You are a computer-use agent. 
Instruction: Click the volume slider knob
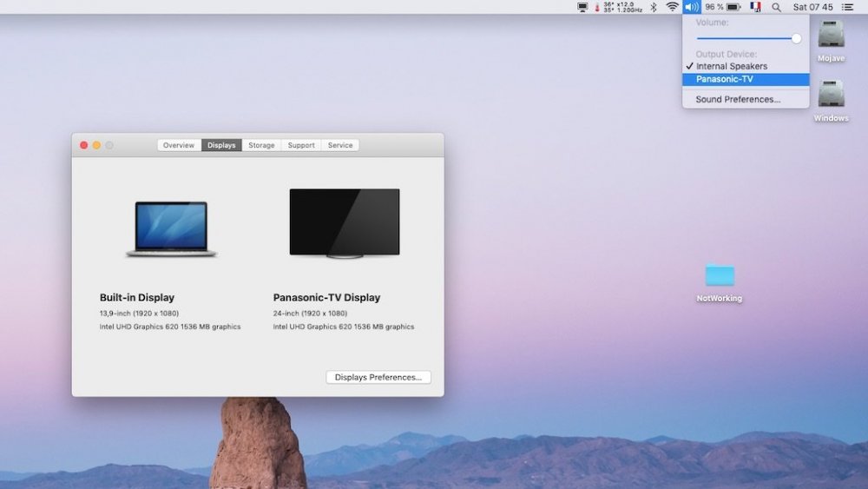(x=796, y=38)
